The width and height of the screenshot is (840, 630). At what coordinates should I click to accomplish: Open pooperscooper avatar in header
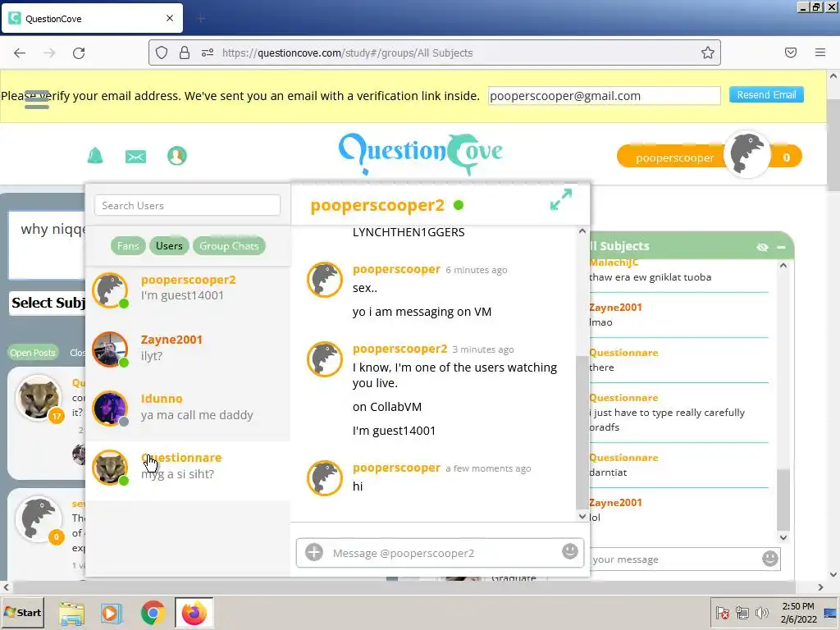(746, 154)
